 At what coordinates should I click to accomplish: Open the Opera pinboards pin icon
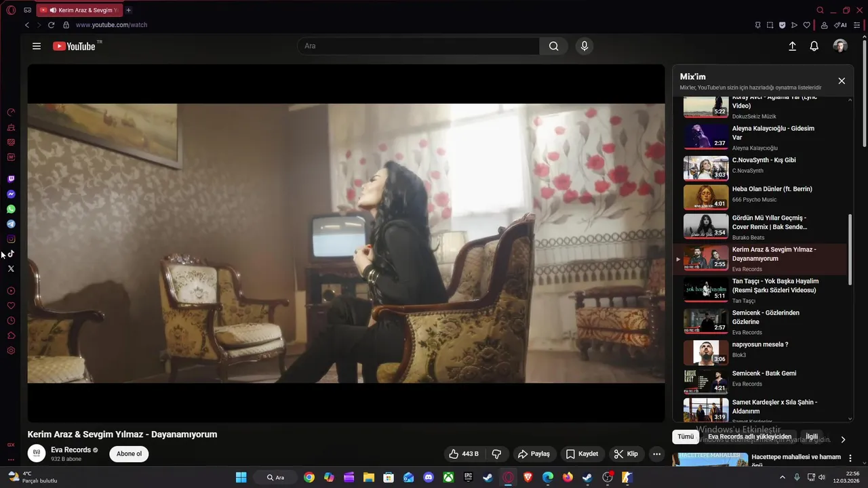tap(757, 25)
